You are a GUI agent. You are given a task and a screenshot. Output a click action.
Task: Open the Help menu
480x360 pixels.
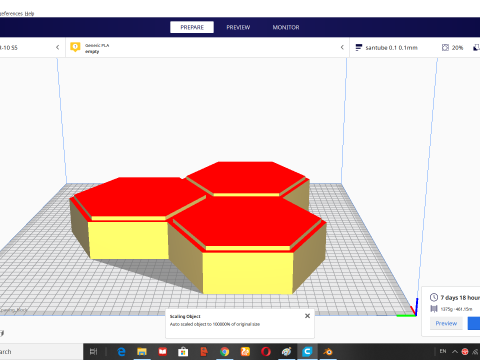[x=29, y=14]
